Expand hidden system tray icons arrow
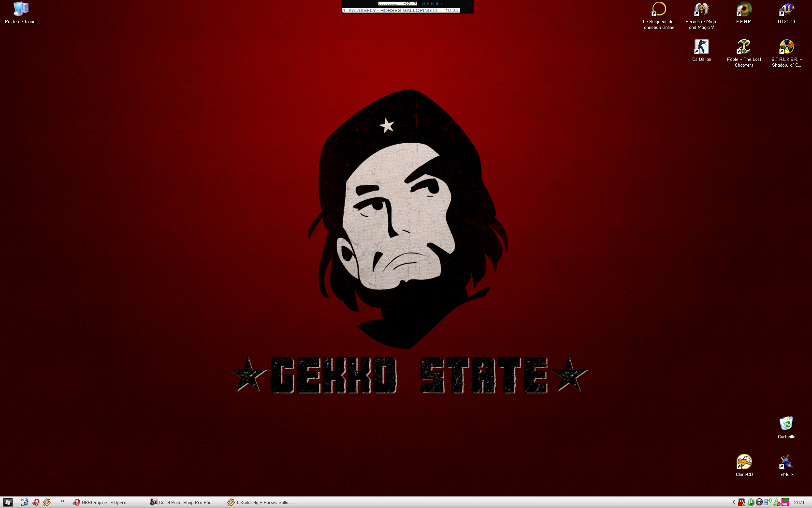This screenshot has height=508, width=812. [734, 502]
